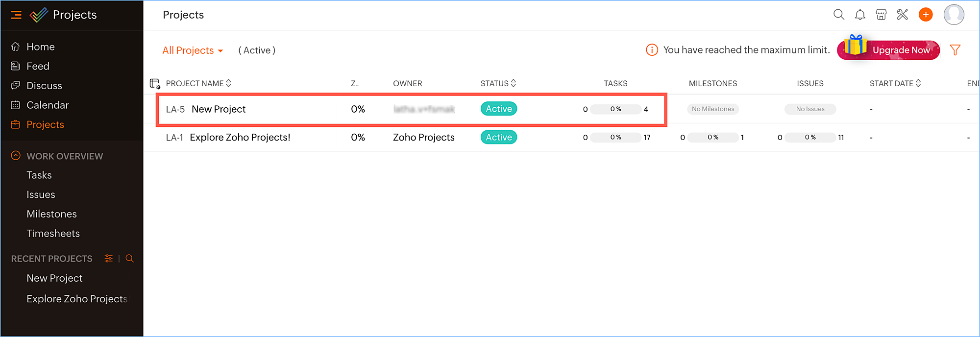This screenshot has height=337, width=980.
Task: Click the filter funnel icon
Action: coord(955,50)
